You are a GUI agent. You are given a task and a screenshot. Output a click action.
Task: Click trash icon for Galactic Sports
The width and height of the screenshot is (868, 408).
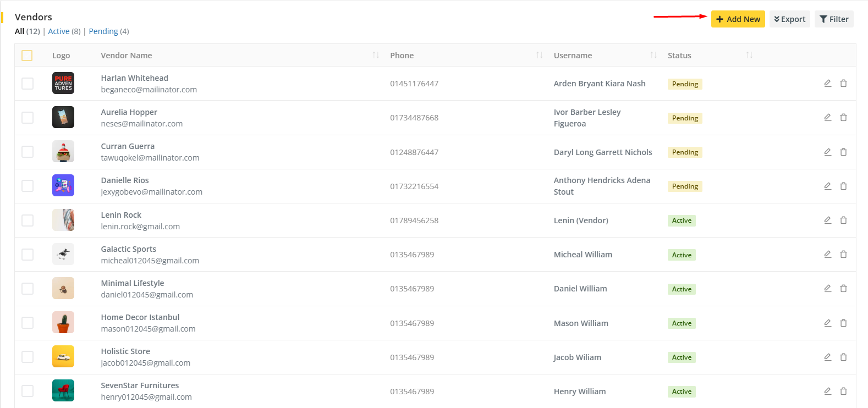point(843,255)
